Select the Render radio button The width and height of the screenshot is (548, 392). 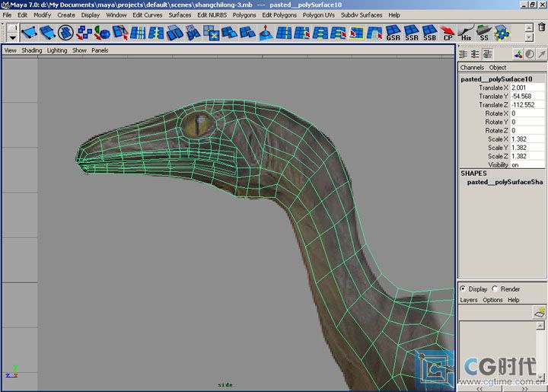495,288
